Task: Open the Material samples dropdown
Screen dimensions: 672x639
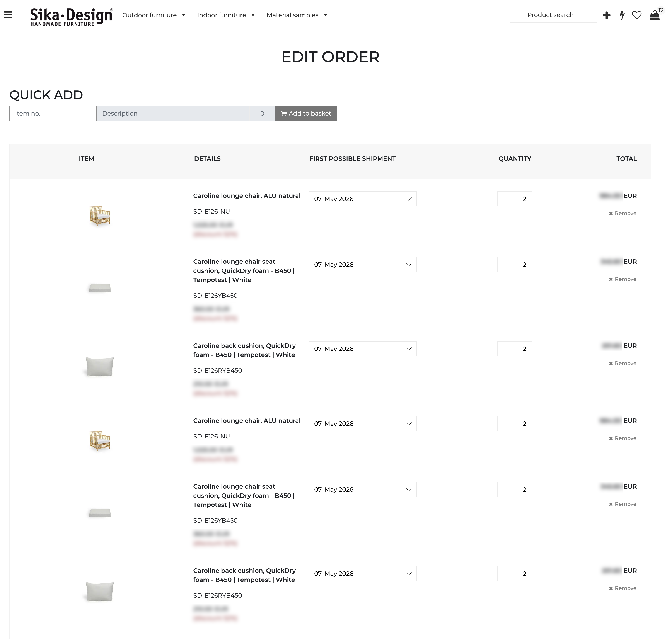Action: pos(297,15)
